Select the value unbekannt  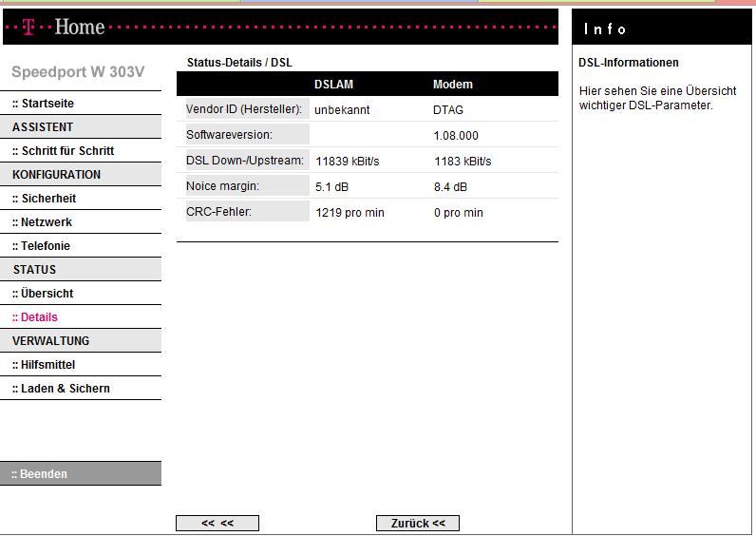342,110
